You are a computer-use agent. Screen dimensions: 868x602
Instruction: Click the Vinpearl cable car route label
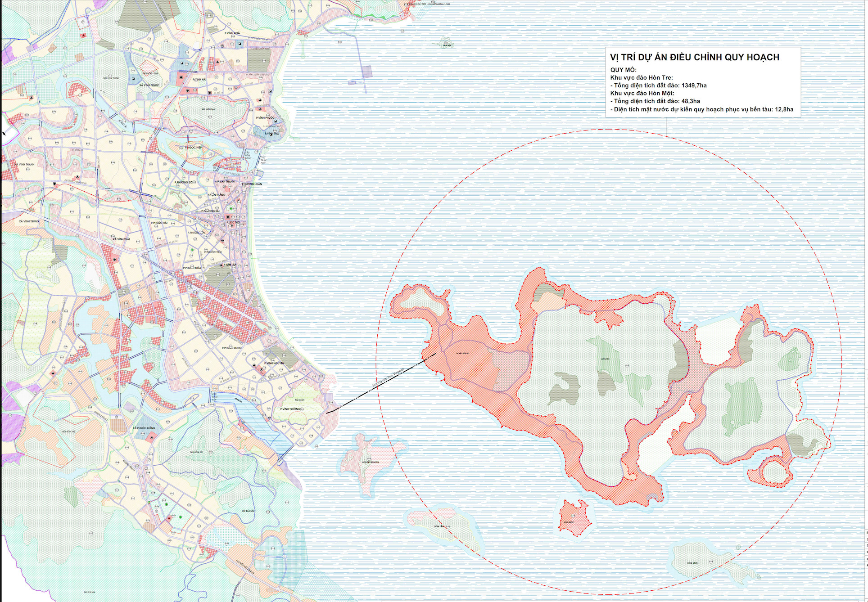point(389,377)
